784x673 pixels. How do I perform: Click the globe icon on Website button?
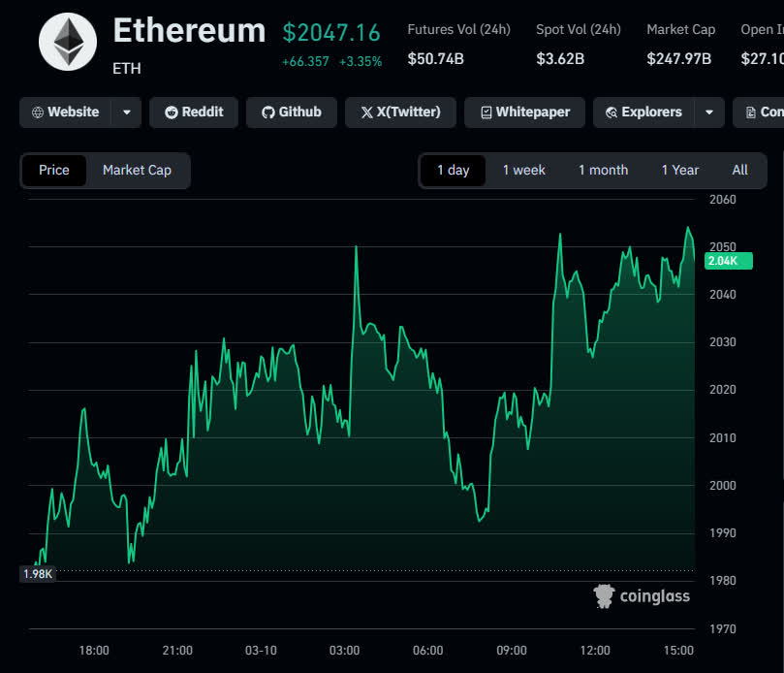click(38, 112)
